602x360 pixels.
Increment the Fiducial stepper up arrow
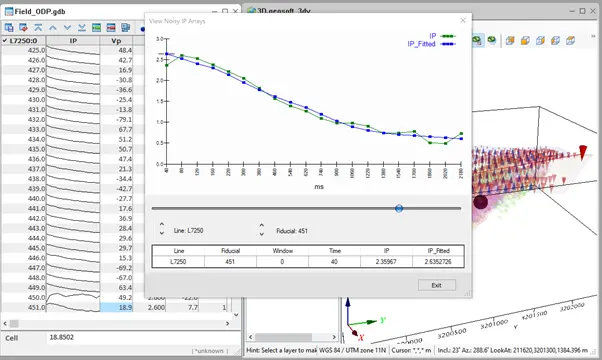[x=261, y=225]
